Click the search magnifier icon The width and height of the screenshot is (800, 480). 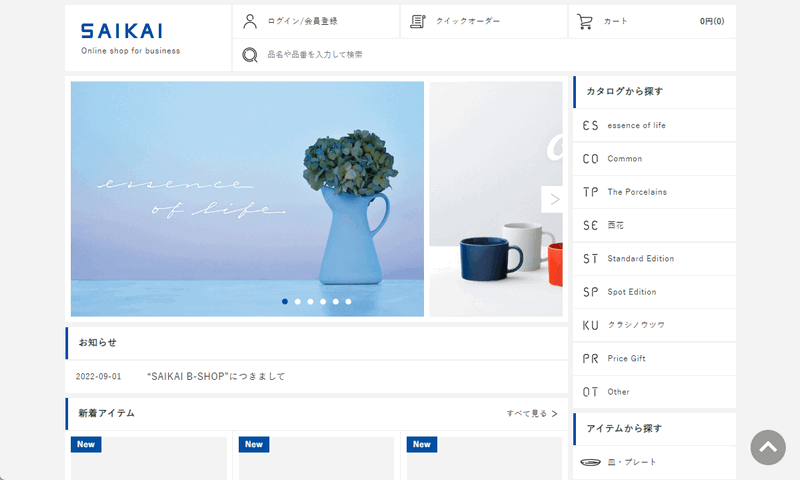249,55
